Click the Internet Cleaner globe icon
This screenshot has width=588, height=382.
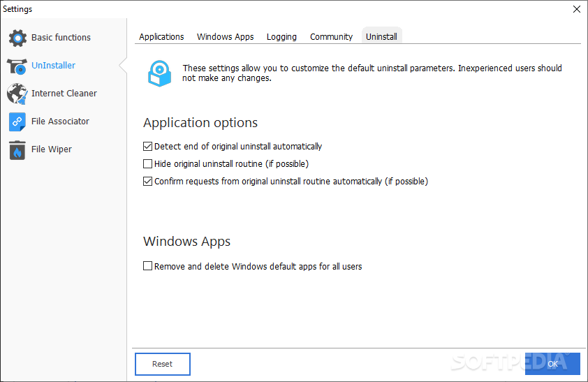pos(17,94)
